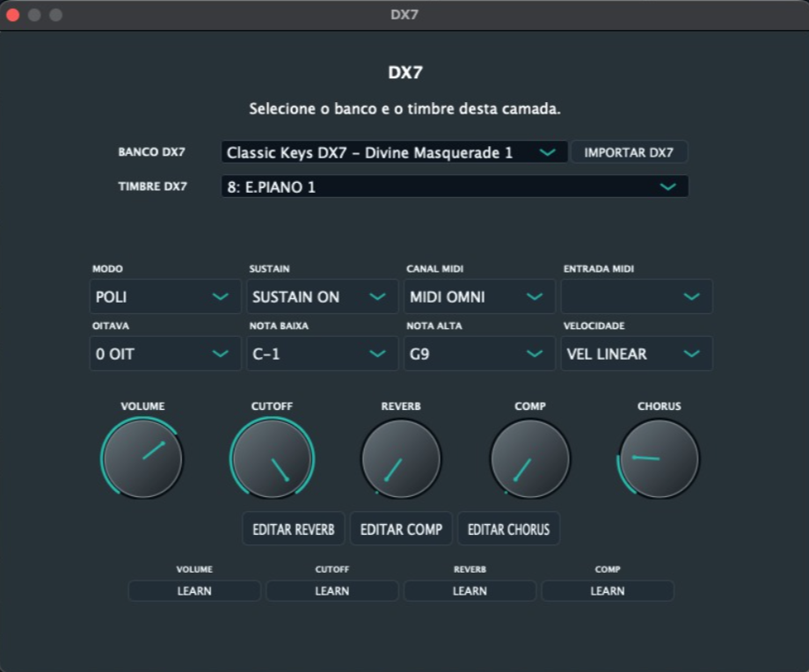Click the REVERB knob
809x672 pixels.
[x=401, y=458]
